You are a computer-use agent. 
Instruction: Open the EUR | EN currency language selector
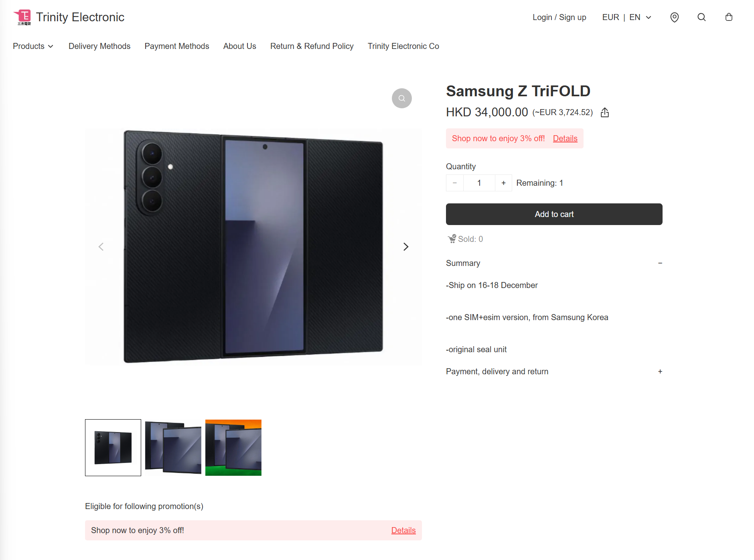click(x=626, y=17)
